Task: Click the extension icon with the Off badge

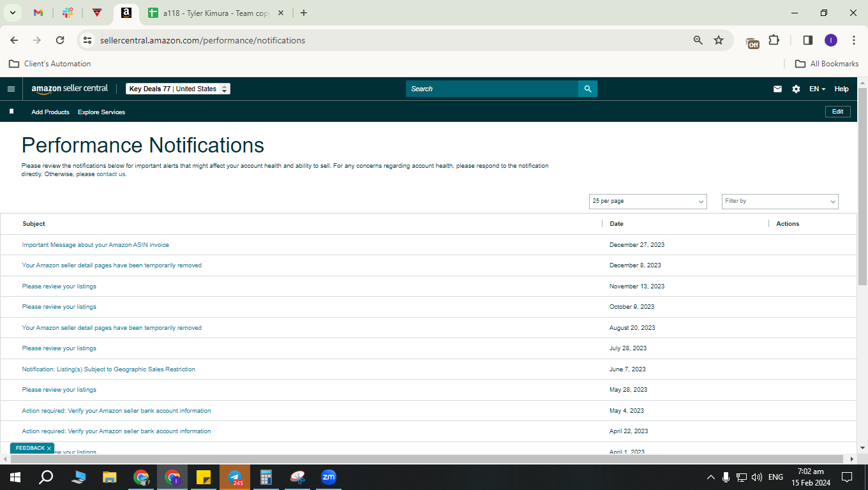Action: (x=753, y=41)
